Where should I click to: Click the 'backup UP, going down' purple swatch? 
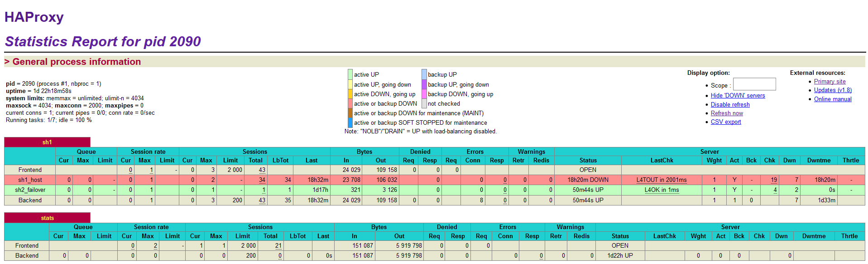point(424,84)
